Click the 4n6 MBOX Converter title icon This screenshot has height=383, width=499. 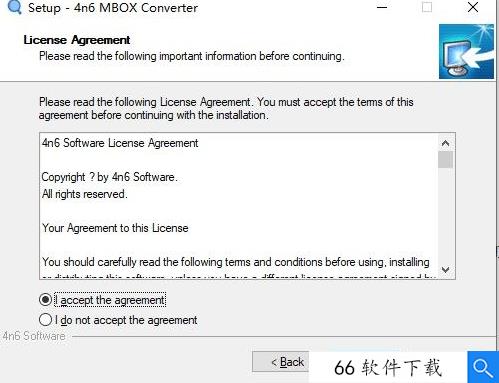pos(15,7)
